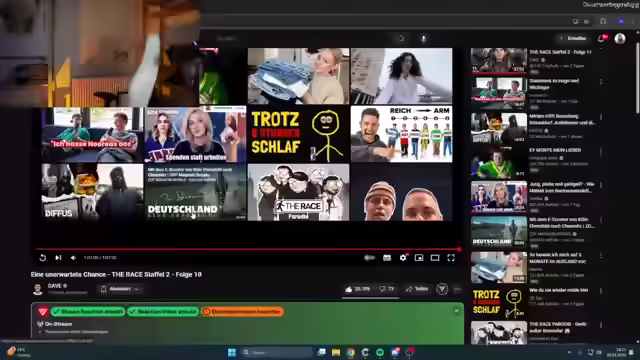The width and height of the screenshot is (640, 360).
Task: Click the replay video icon
Action: point(42,258)
